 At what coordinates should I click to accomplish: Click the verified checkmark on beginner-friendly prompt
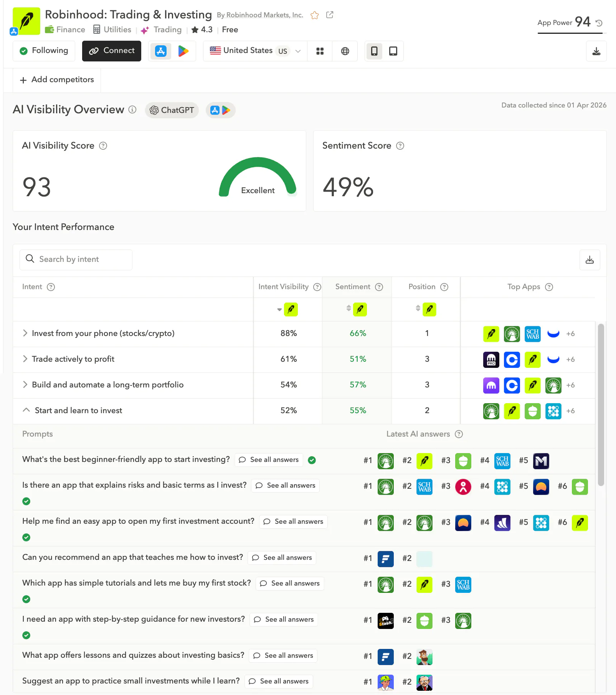coord(312,460)
